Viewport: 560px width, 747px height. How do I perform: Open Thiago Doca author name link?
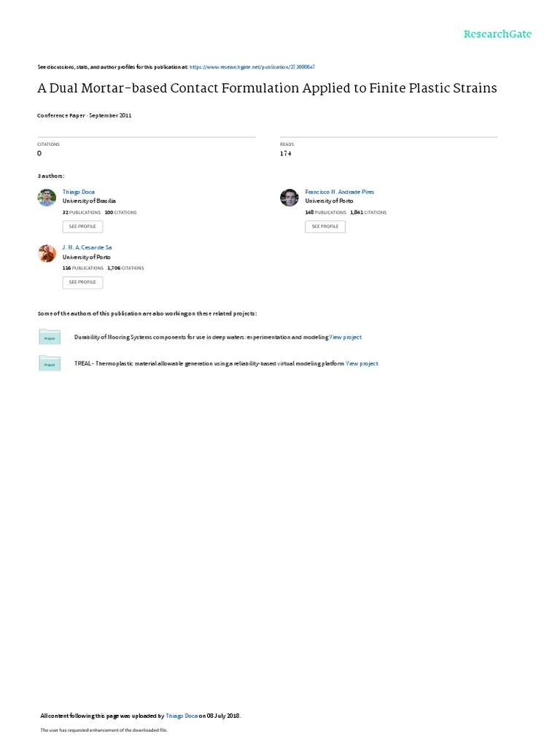tap(79, 192)
